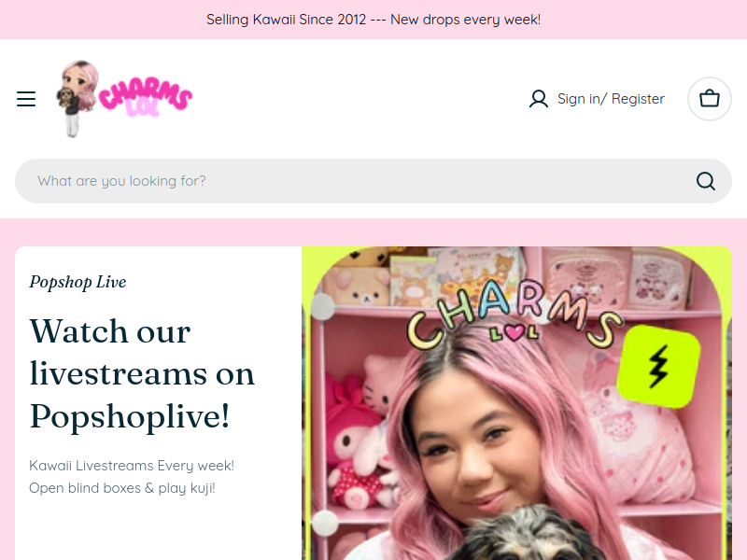
Task: Open the livestream promo photo
Action: [x=517, y=403]
